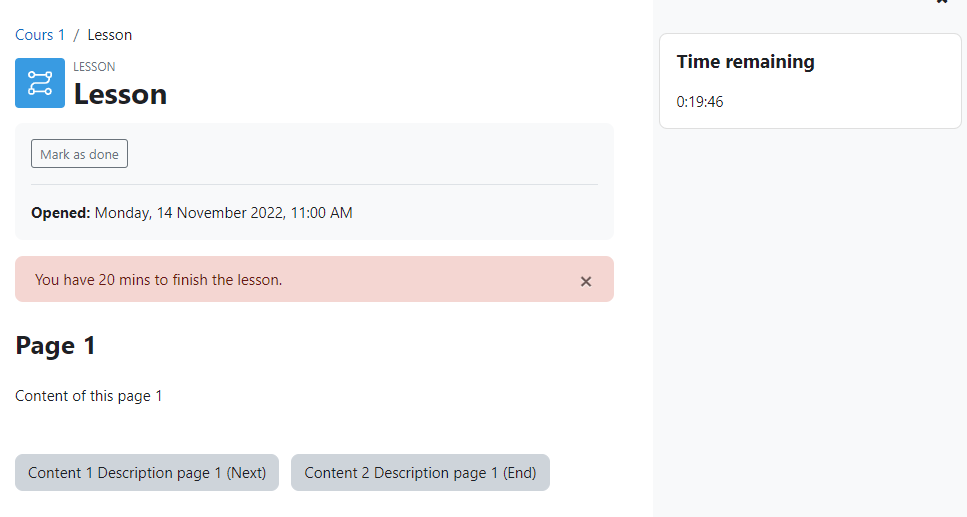Click the bold 'Opened:' label
967x517 pixels.
pos(61,213)
